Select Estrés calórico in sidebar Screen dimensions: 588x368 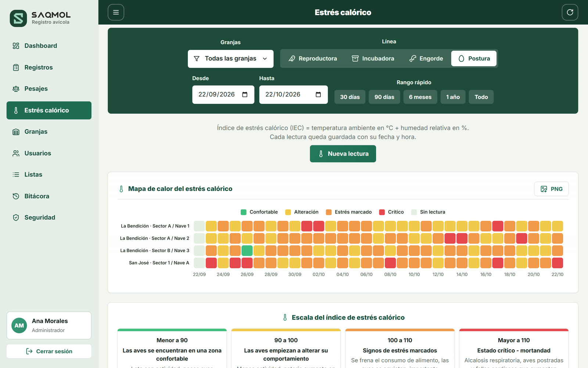[49, 110]
